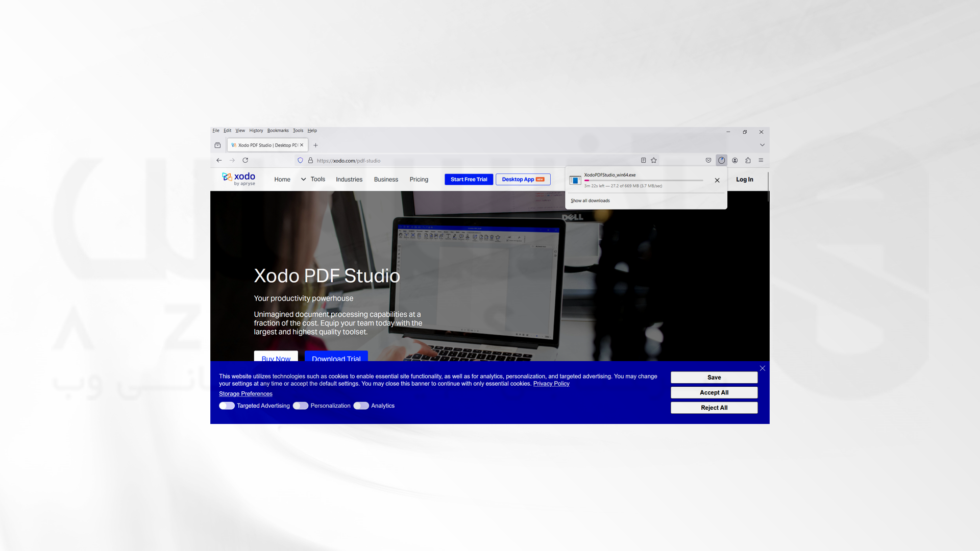
Task: Open the Storage Preferences link
Action: click(x=246, y=394)
